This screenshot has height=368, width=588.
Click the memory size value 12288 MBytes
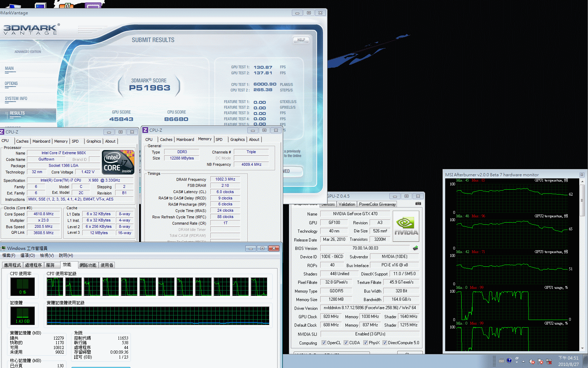point(182,158)
